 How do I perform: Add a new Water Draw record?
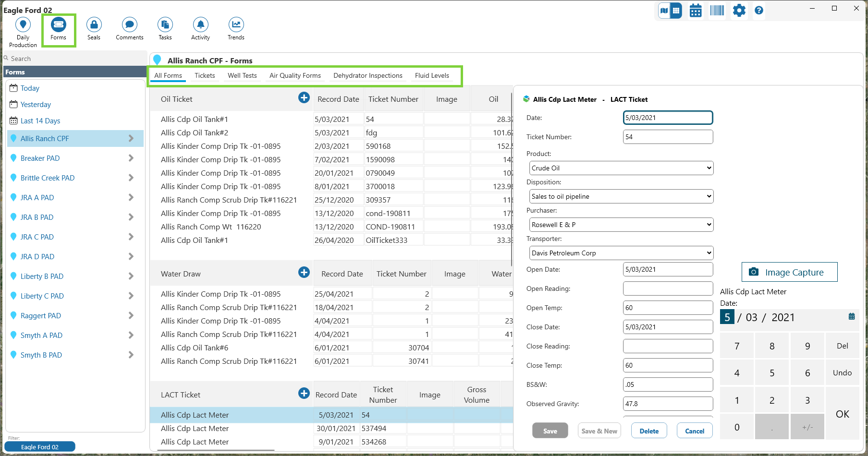[304, 273]
